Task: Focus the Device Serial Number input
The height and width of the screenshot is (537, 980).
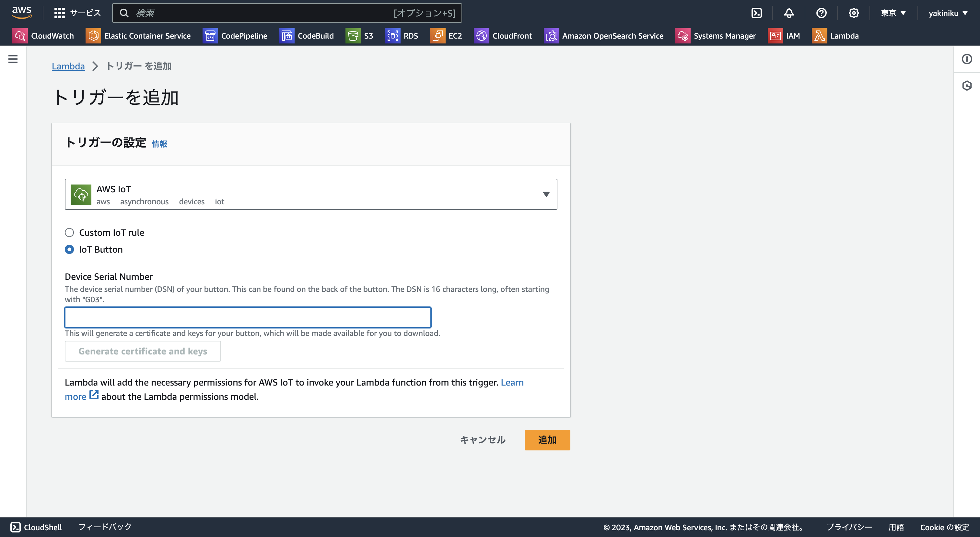Action: coord(248,317)
